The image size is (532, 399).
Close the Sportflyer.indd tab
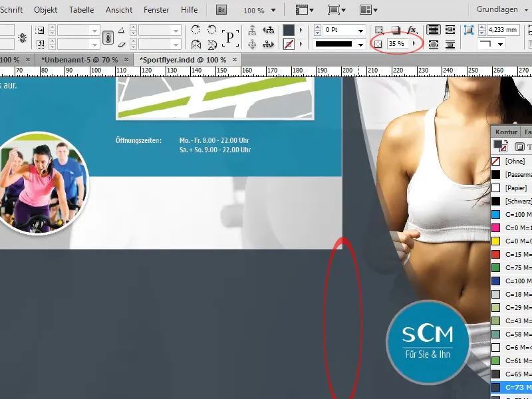coord(235,60)
